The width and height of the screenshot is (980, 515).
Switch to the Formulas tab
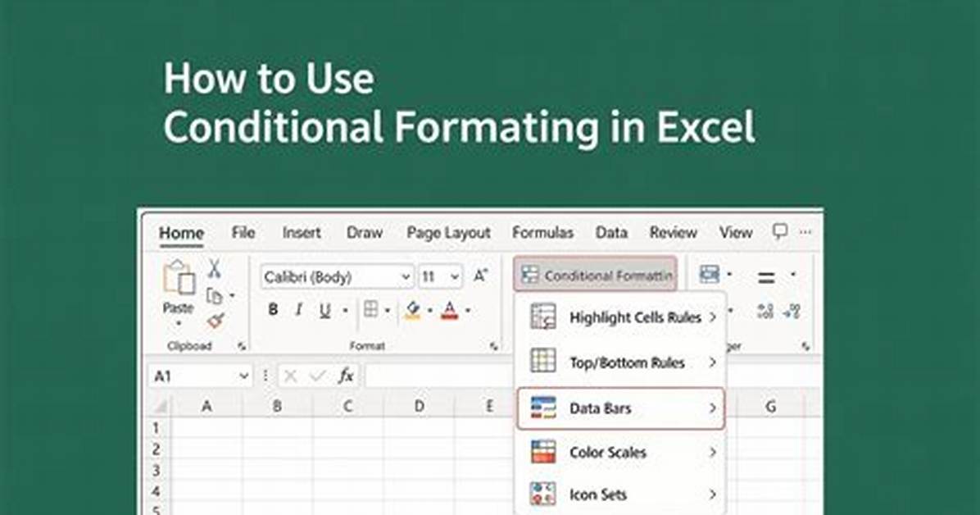(x=542, y=233)
